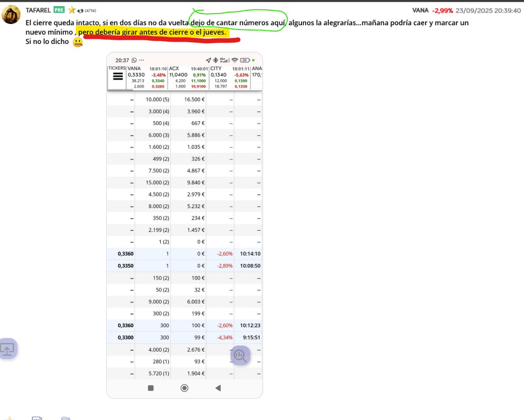Select the 0,3300 row at 9:15:51
The width and height of the screenshot is (524, 420).
[185, 338]
